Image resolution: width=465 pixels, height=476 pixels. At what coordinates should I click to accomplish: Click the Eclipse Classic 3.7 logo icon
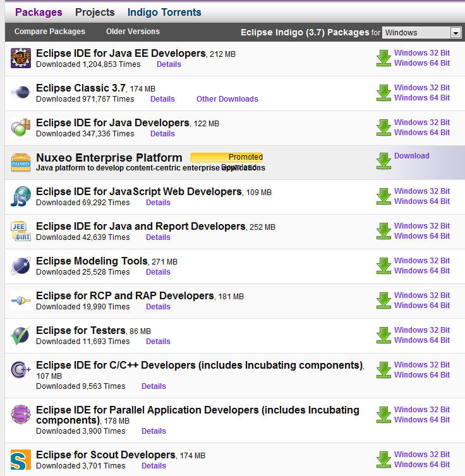tap(21, 93)
